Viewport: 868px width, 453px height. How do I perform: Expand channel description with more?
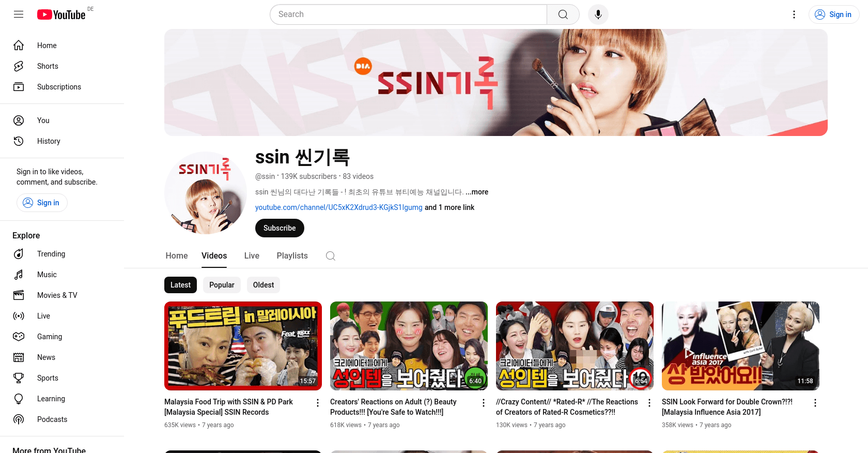(477, 192)
